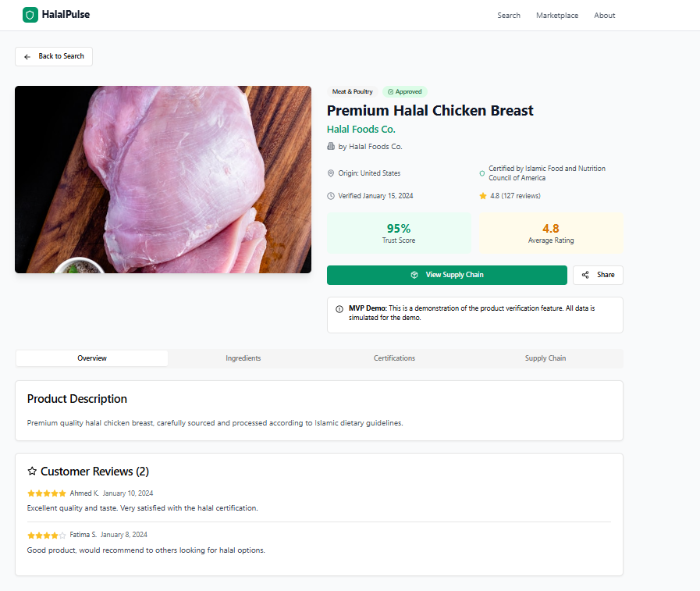Screen dimensions: 700x591
Task: Click the info icon next to MVP Demo
Action: [338, 308]
